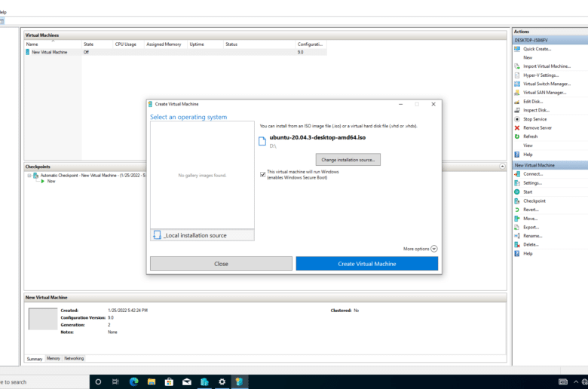588x389 pixels.
Task: Select the Automatic Checkpoint tree entry
Action: [93, 175]
